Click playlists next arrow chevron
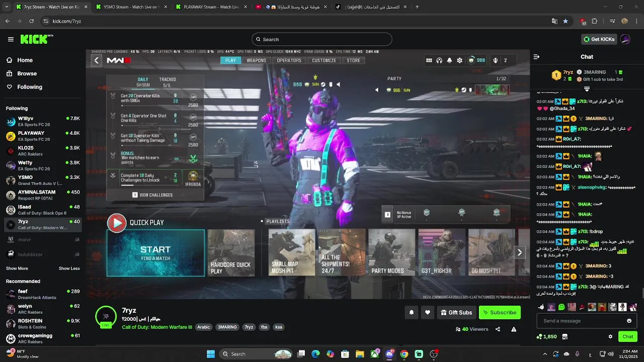 520,252
